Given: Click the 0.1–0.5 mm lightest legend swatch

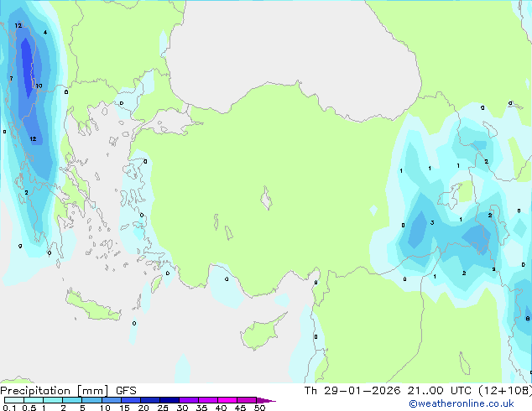Looking at the screenshot, I should (14, 400).
